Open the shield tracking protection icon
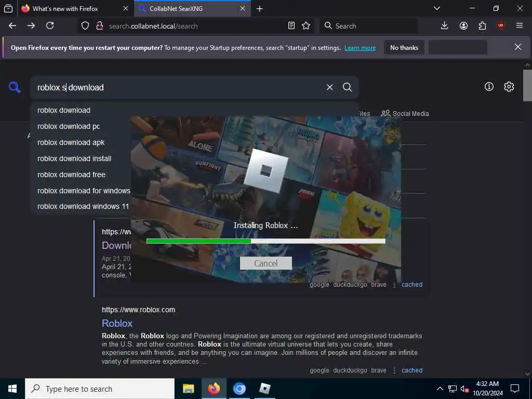The width and height of the screenshot is (532, 399). click(85, 26)
